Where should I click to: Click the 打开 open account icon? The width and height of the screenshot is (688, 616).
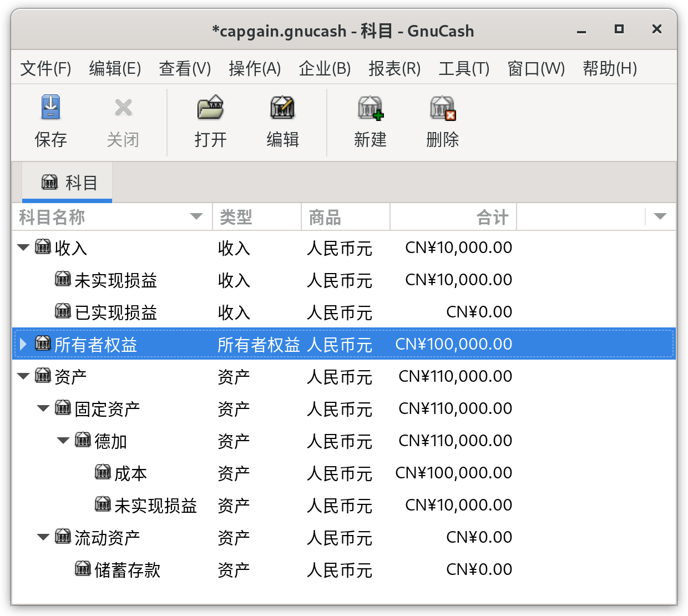(x=210, y=107)
